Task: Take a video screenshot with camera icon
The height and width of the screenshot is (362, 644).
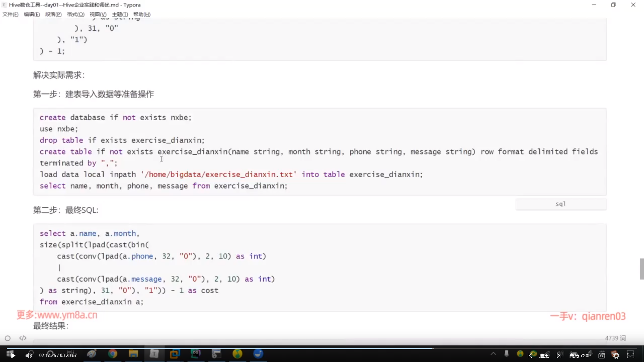Action: click(602, 356)
